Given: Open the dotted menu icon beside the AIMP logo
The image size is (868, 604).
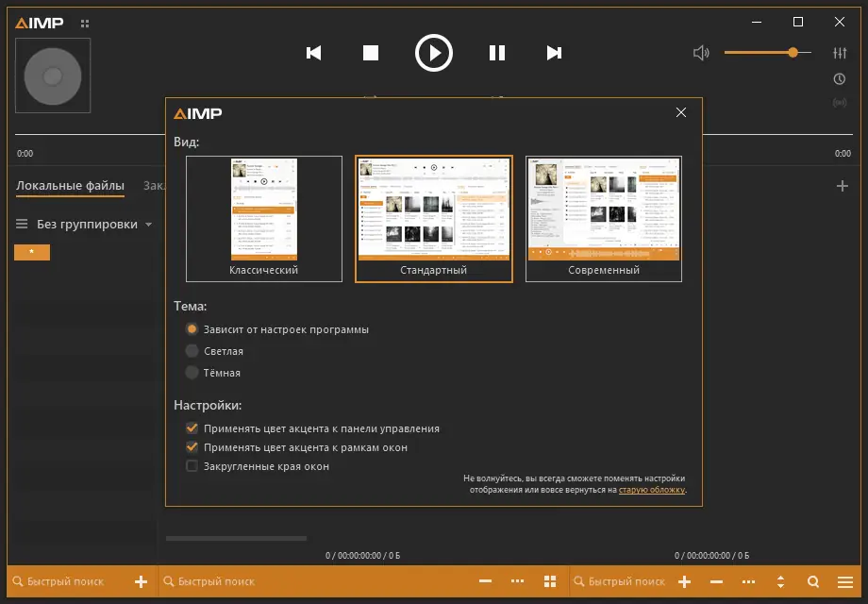Looking at the screenshot, I should pyautogui.click(x=85, y=24).
